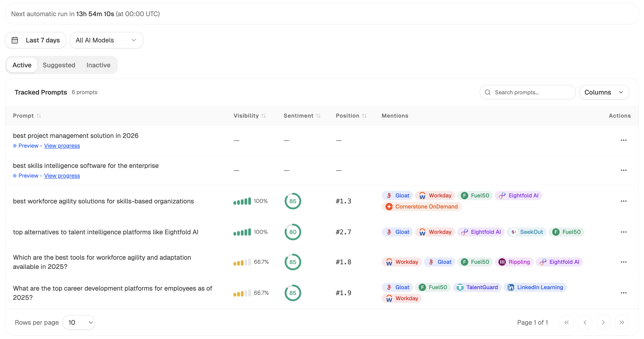Image resolution: width=644 pixels, height=339 pixels.
Task: Open actions menu for career development platforms prompt
Action: point(623,293)
